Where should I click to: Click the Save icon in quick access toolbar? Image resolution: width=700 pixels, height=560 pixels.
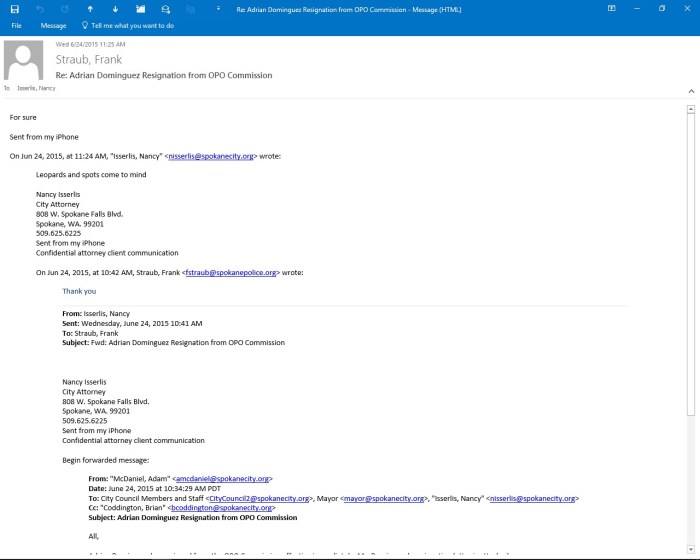click(x=15, y=9)
